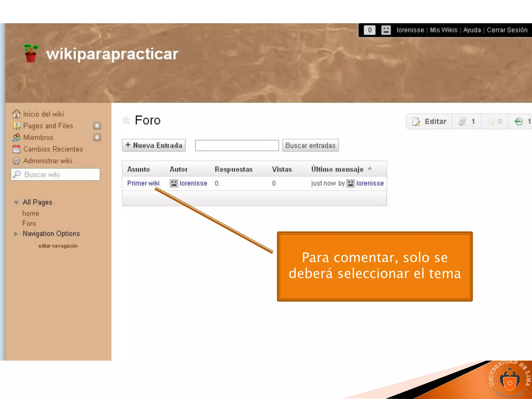
Task: Open Administrar wiki settings
Action: click(48, 161)
